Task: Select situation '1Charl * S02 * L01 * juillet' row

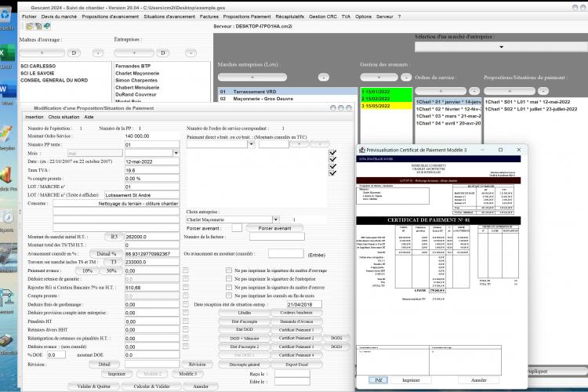Action: coord(531,109)
